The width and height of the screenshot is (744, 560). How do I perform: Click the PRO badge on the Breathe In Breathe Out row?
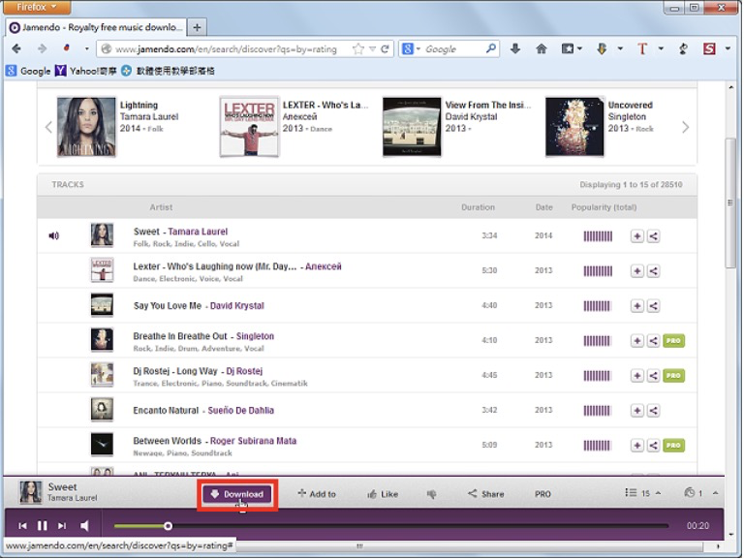(674, 341)
